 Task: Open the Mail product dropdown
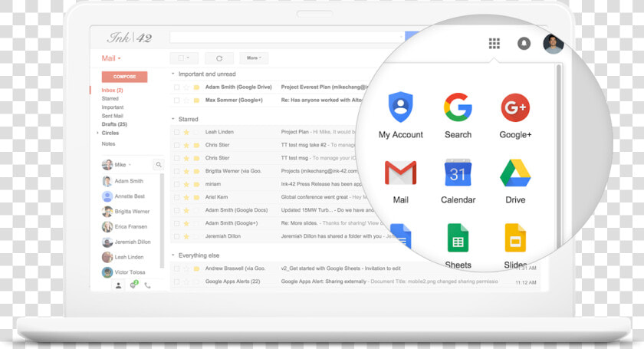[111, 58]
